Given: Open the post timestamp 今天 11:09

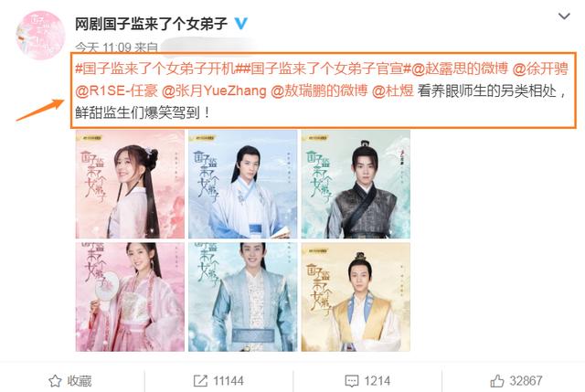Looking at the screenshot, I should [103, 48].
